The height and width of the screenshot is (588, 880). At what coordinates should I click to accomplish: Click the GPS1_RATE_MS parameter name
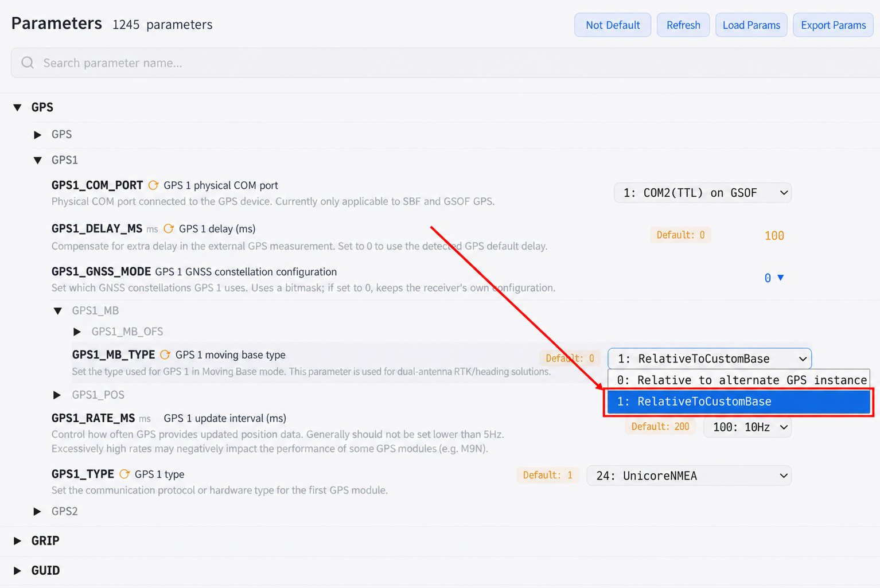coord(94,418)
